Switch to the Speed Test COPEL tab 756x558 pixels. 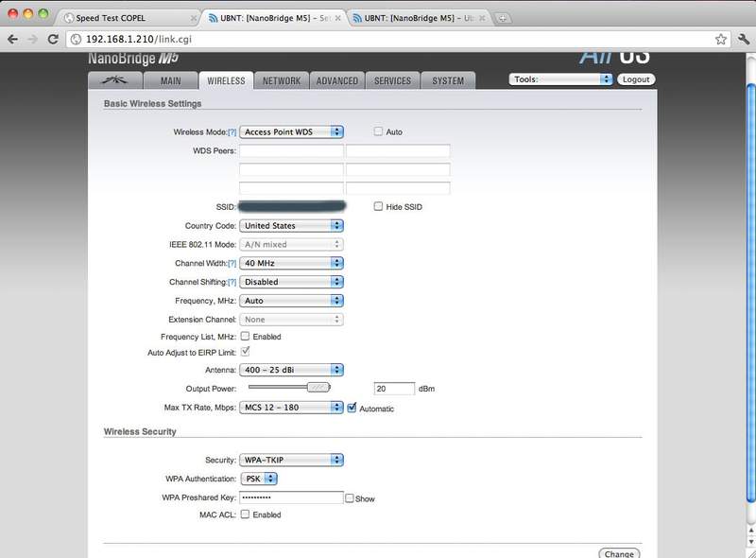(129, 18)
